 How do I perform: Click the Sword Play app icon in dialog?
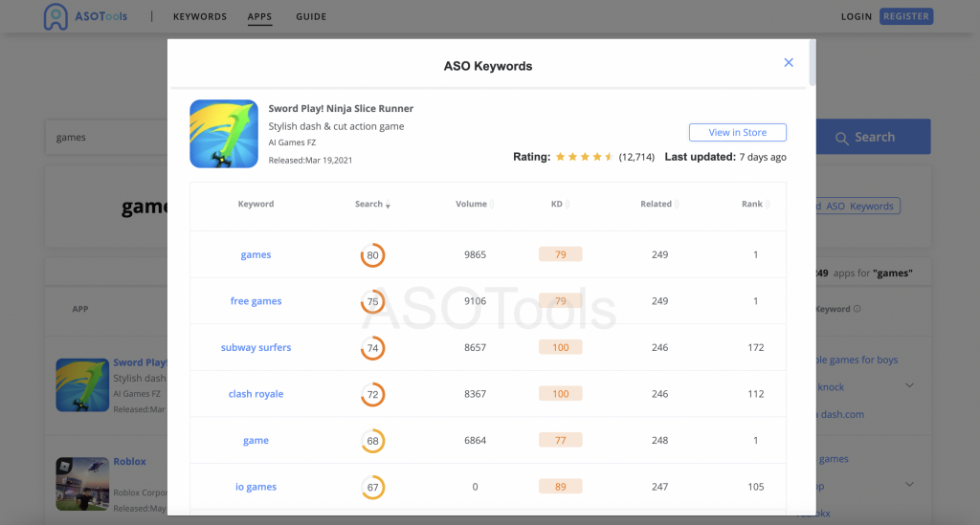[x=224, y=134]
